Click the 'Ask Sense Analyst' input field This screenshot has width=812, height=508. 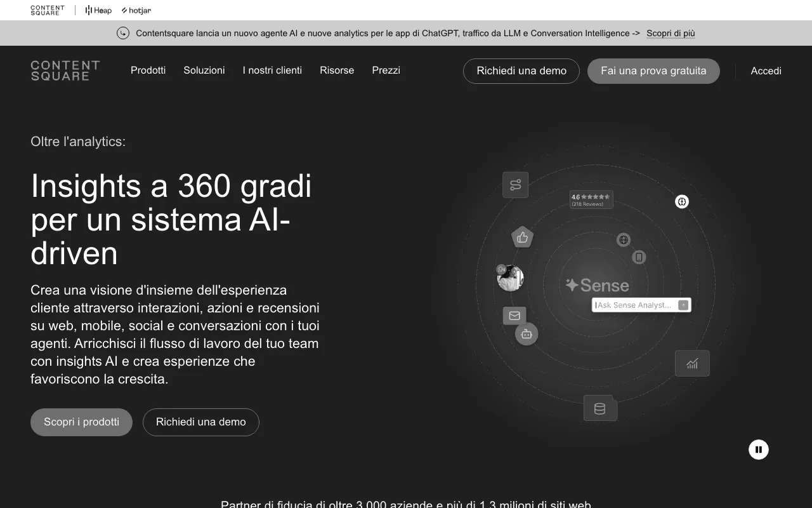[641, 305]
